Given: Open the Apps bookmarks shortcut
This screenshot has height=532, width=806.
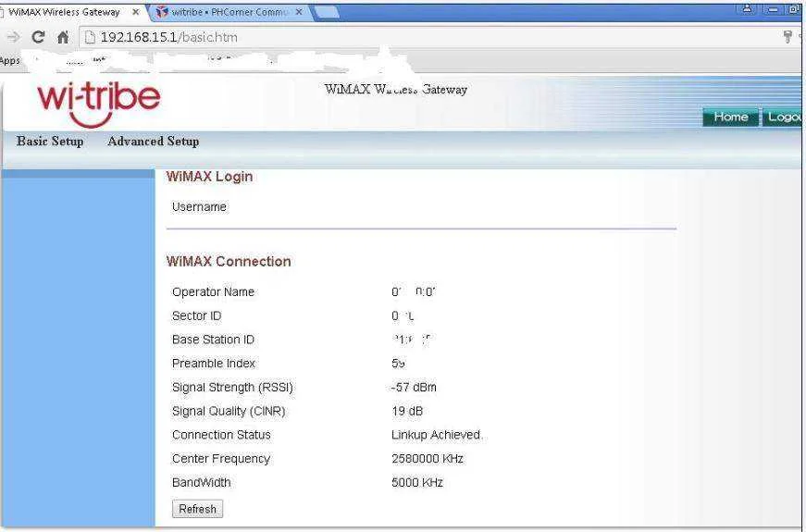Looking at the screenshot, I should coord(10,61).
